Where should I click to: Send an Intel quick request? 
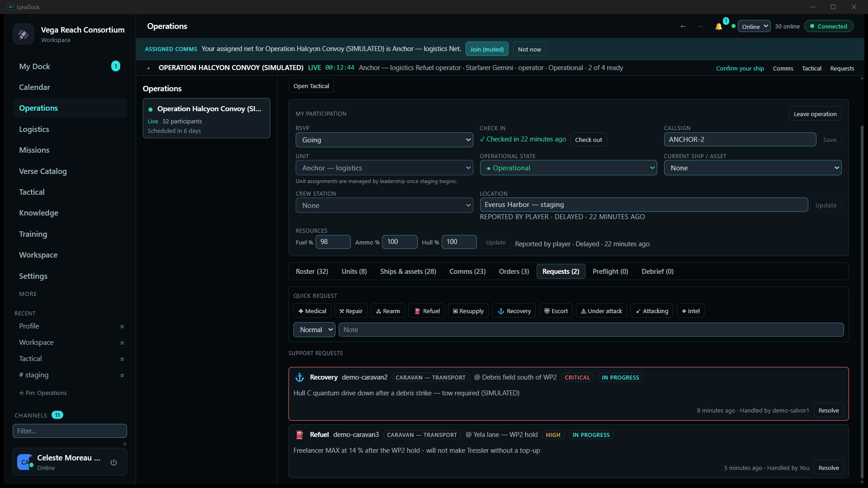[x=690, y=311]
